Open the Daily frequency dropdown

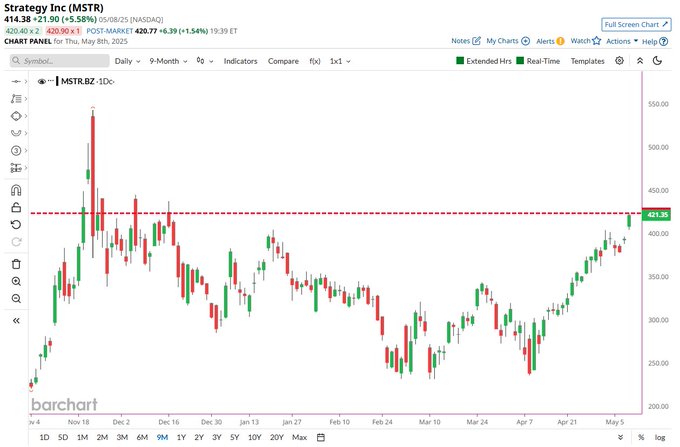tap(127, 61)
